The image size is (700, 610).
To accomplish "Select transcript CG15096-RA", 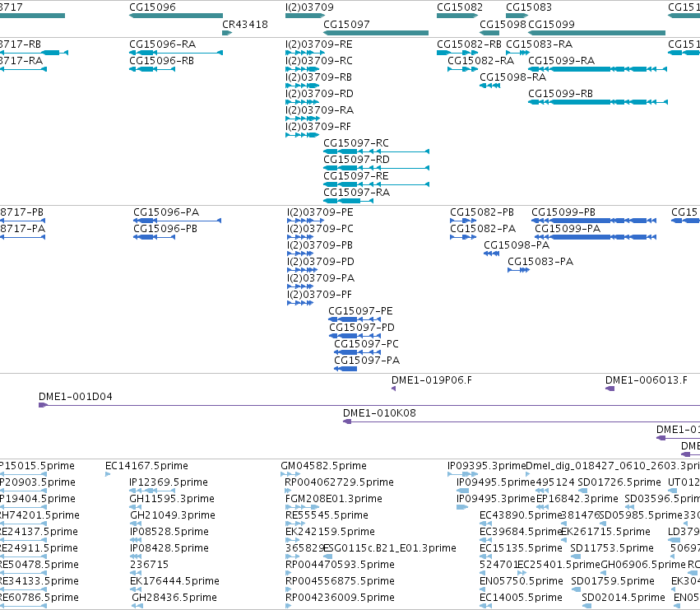I will click(163, 44).
